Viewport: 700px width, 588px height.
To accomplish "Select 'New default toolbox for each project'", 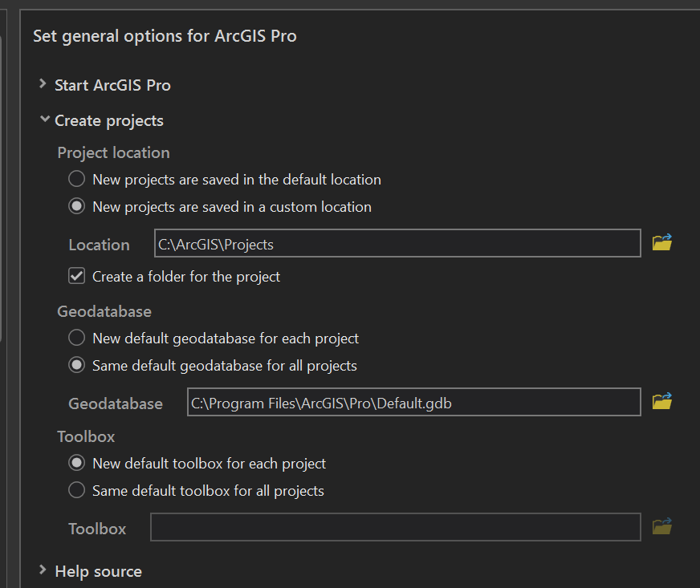I will point(77,463).
